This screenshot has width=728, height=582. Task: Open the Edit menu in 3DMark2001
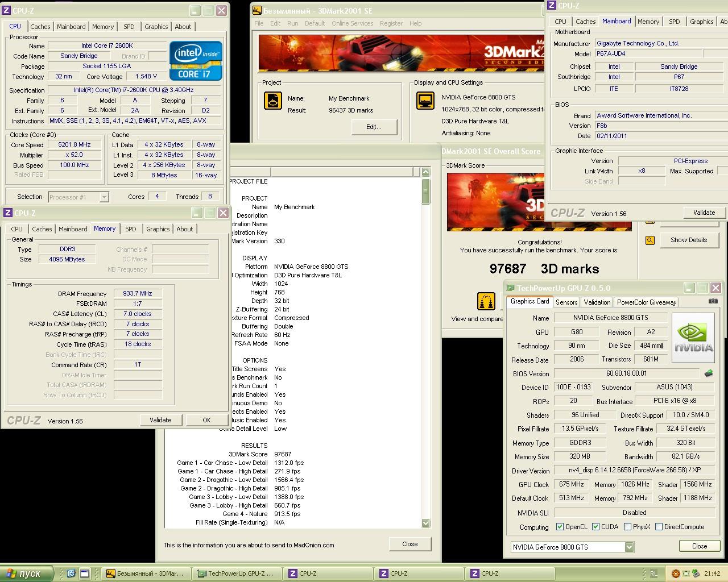click(x=275, y=23)
